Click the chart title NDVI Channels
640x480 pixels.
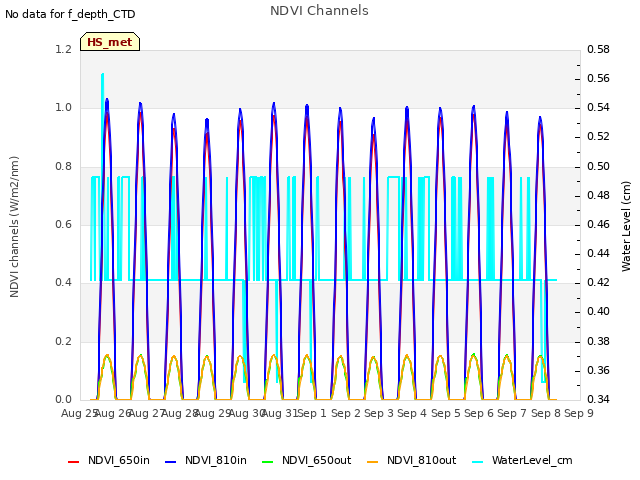click(x=319, y=11)
